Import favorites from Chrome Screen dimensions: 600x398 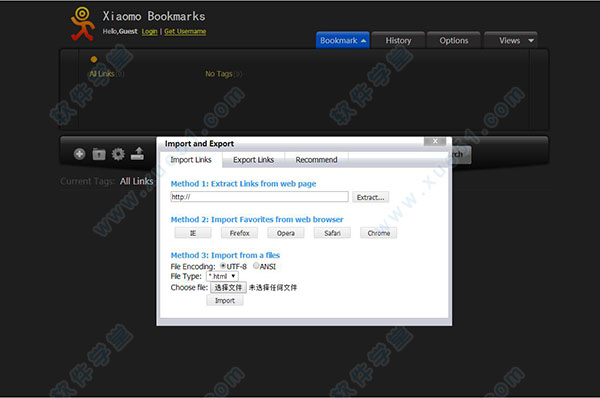(378, 233)
